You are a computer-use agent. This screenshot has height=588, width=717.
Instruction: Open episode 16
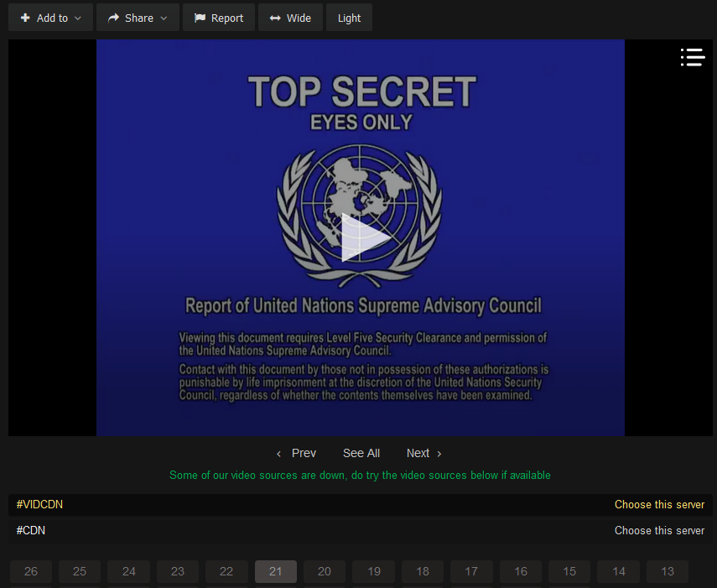click(521, 571)
